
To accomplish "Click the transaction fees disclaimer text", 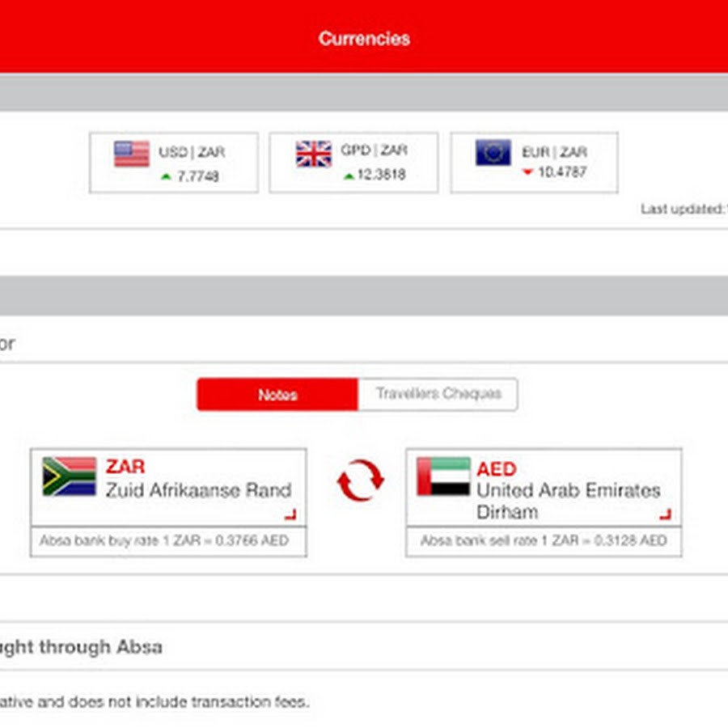I will click(154, 701).
